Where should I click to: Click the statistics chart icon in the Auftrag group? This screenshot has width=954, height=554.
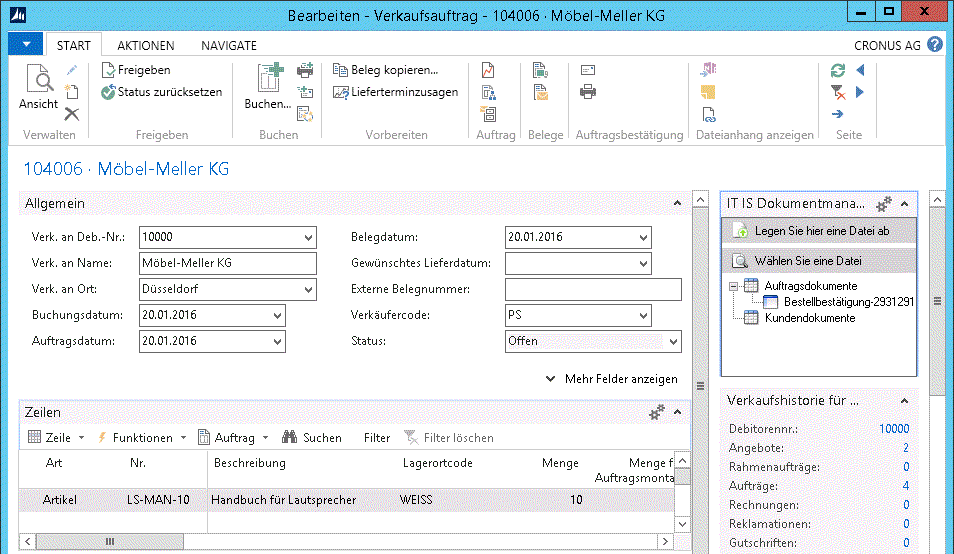(x=488, y=70)
